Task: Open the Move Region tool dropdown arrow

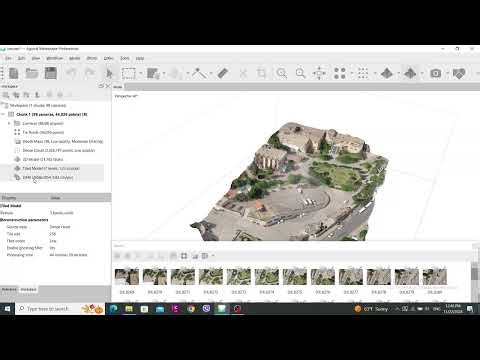Action: coord(164,73)
